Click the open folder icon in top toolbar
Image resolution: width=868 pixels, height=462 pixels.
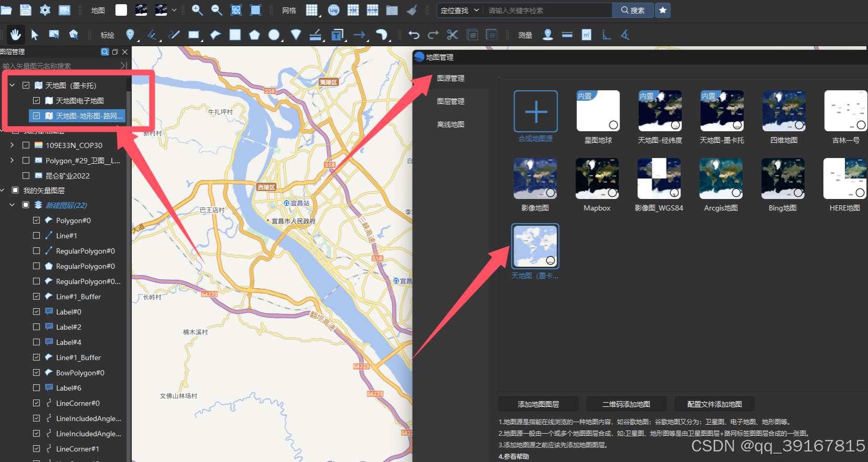coord(6,10)
